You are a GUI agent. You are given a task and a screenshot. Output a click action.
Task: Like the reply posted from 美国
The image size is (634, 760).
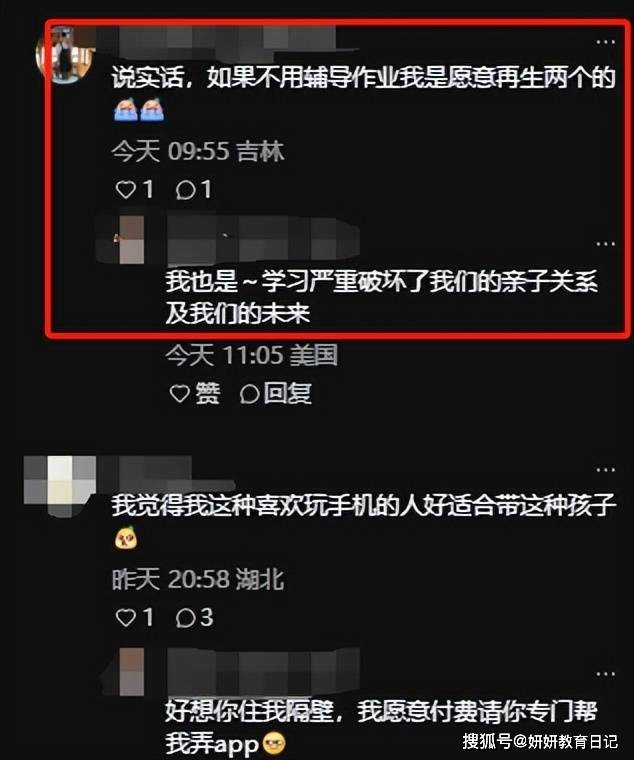[x=194, y=393]
